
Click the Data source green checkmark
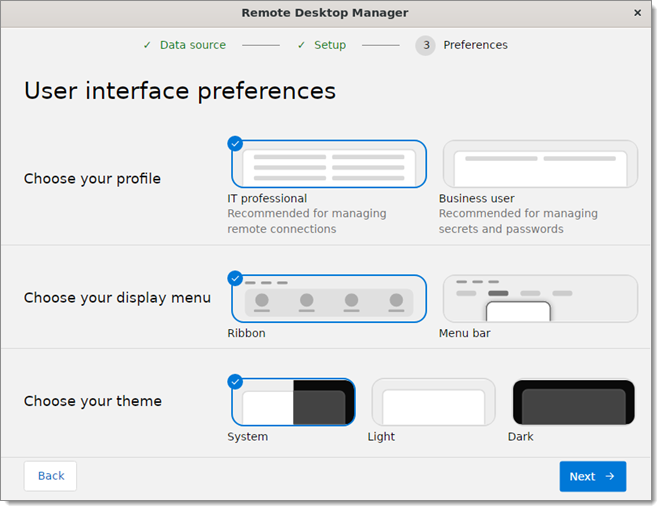147,45
